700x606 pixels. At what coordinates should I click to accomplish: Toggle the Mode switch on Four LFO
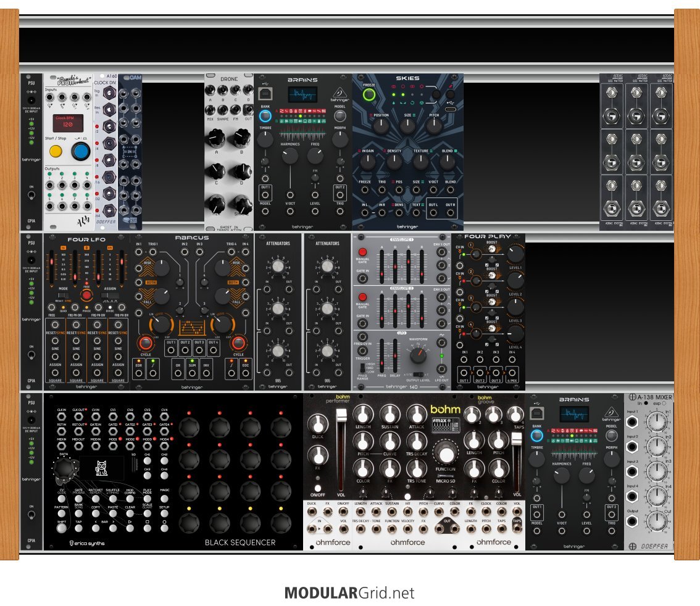click(64, 296)
